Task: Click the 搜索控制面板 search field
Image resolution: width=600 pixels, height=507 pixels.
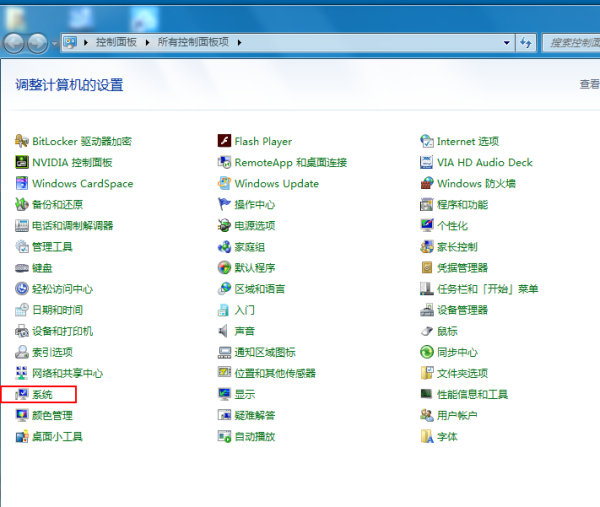Action: (571, 42)
